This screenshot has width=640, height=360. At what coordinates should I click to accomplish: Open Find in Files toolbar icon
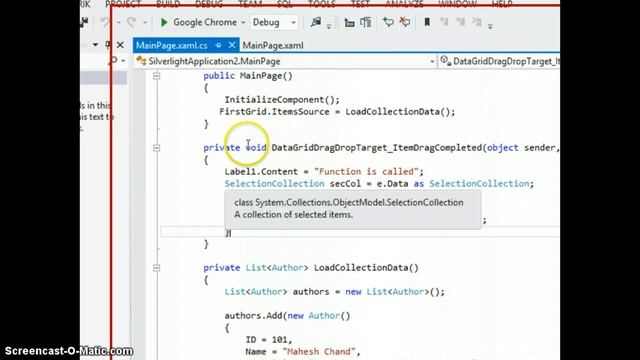(316, 22)
